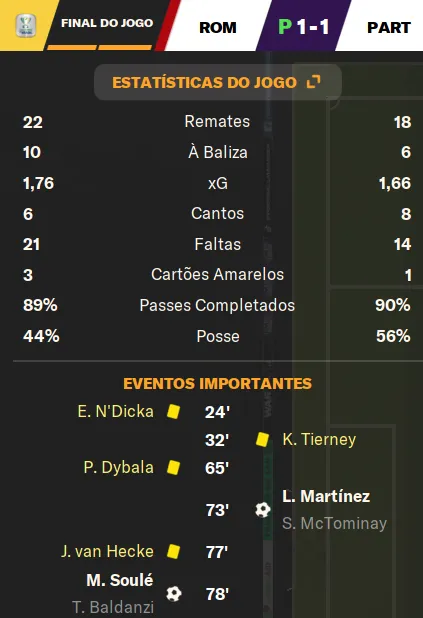
Task: Open T. Baldanzi assist link
Action: click(x=113, y=607)
